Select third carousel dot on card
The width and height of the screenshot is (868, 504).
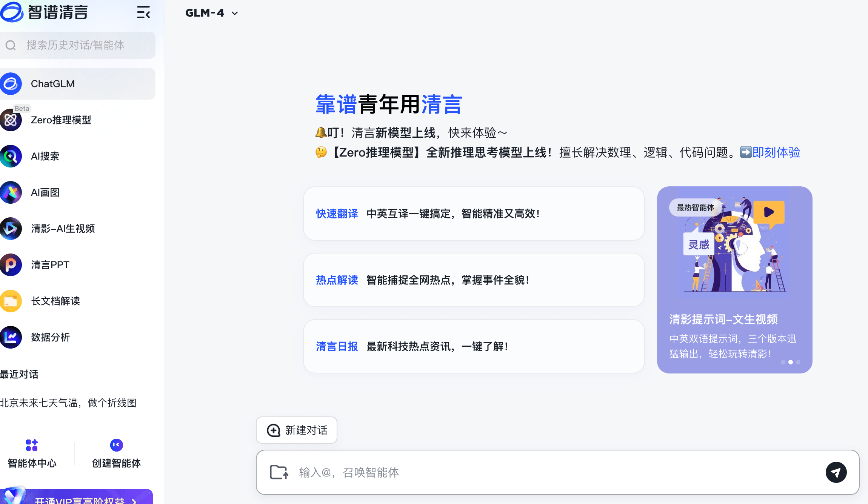coord(798,362)
